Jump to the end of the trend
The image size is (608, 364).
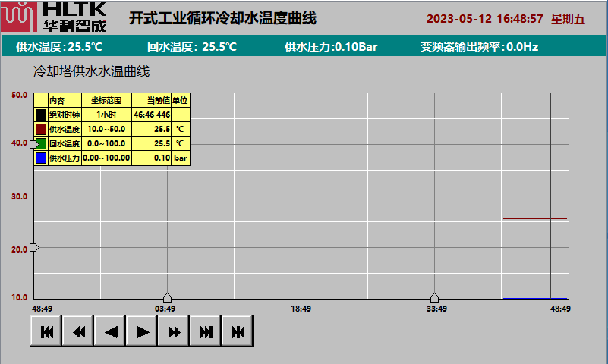coord(206,331)
